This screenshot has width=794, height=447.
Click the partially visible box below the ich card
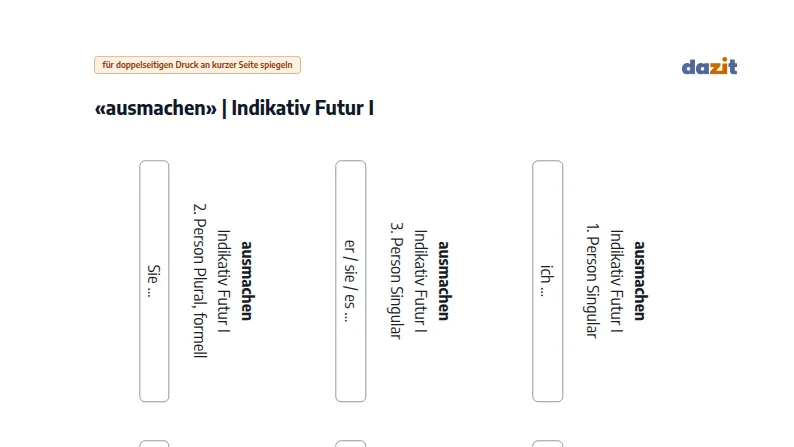547,443
